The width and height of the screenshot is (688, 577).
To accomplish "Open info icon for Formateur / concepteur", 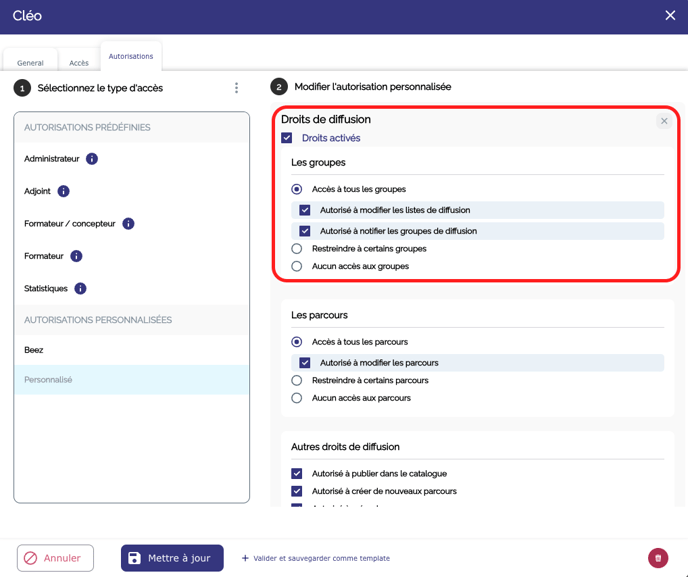I will pos(128,224).
